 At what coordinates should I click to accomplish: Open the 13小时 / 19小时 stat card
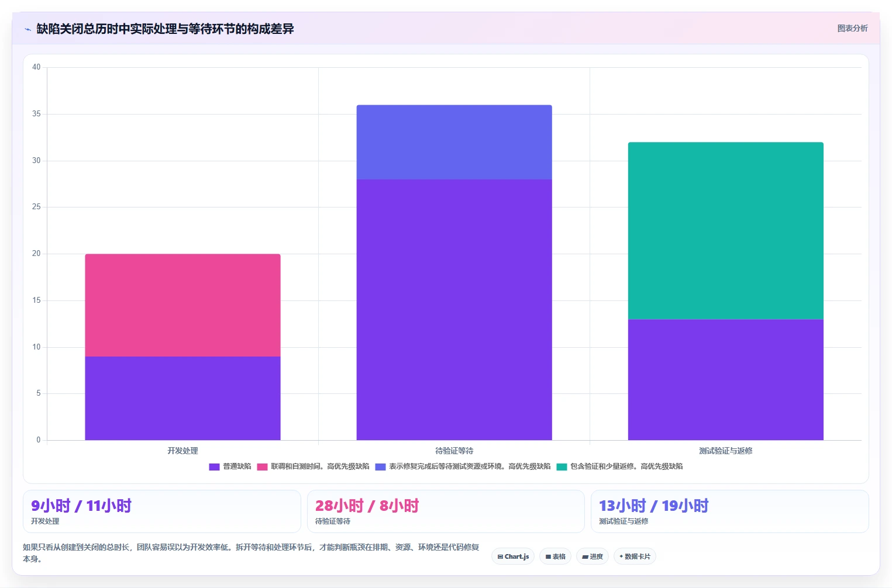[x=729, y=511]
